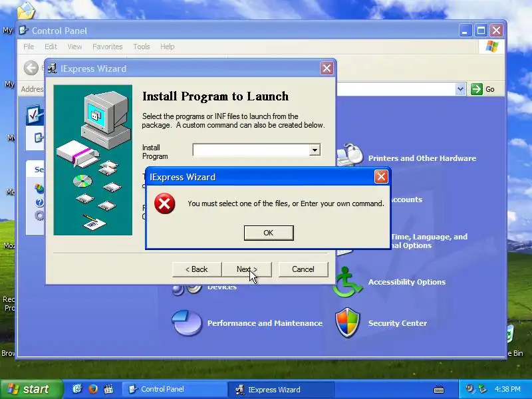Click the Control Panel sidebar checkmark icon
This screenshot has height=399, width=532.
[35, 114]
